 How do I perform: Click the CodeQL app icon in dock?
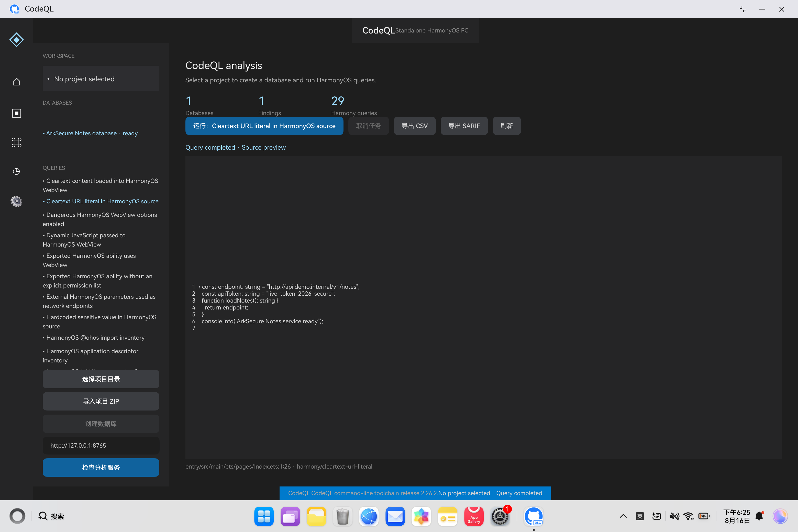point(533,516)
